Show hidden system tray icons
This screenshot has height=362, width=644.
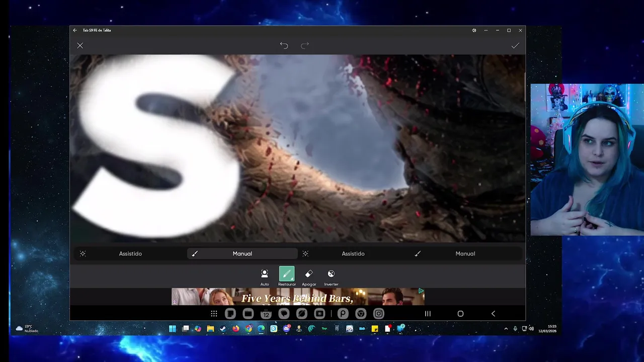pos(506,329)
